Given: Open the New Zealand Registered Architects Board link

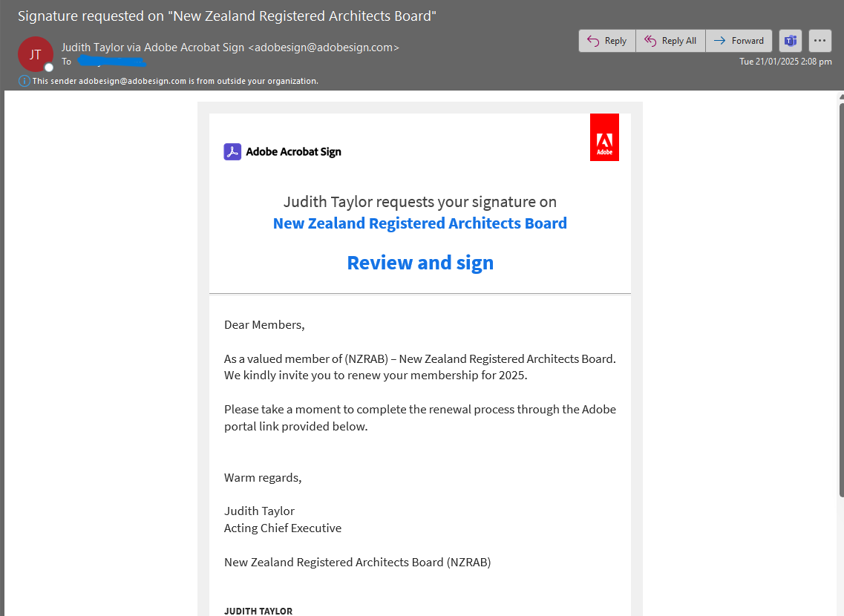Looking at the screenshot, I should tap(419, 223).
